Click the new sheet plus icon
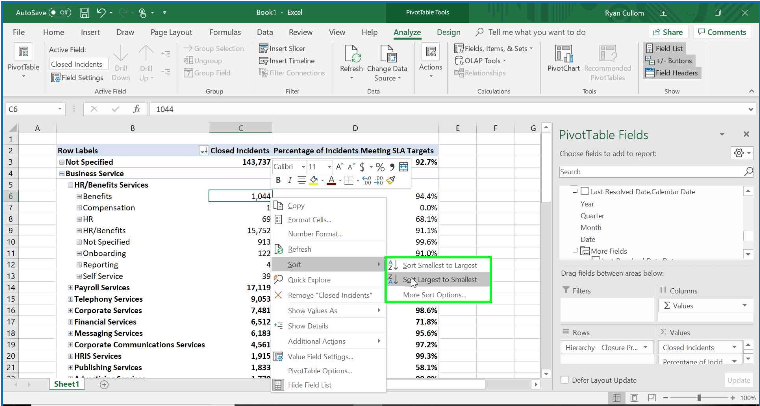Screen dimensions: 760x406 [104, 384]
